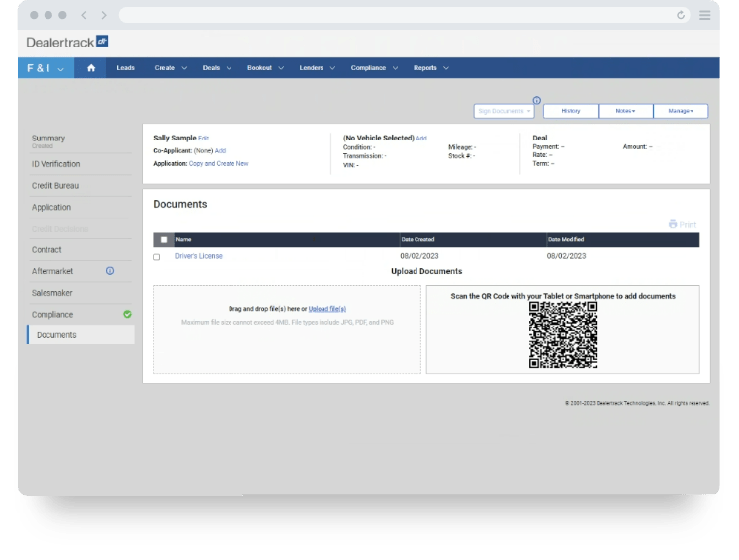Expand the Compliance top menu
The image size is (739, 560).
[x=374, y=68]
